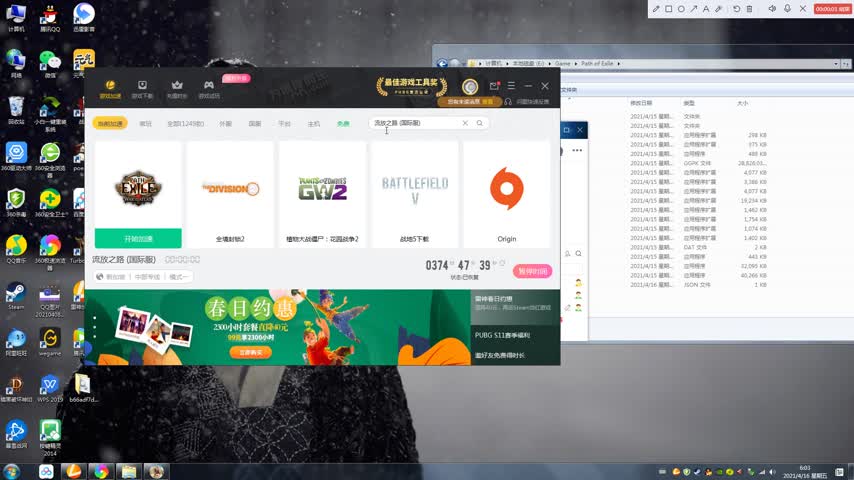Pause the time with the pink button
This screenshot has height=480, width=854.
[x=532, y=271]
